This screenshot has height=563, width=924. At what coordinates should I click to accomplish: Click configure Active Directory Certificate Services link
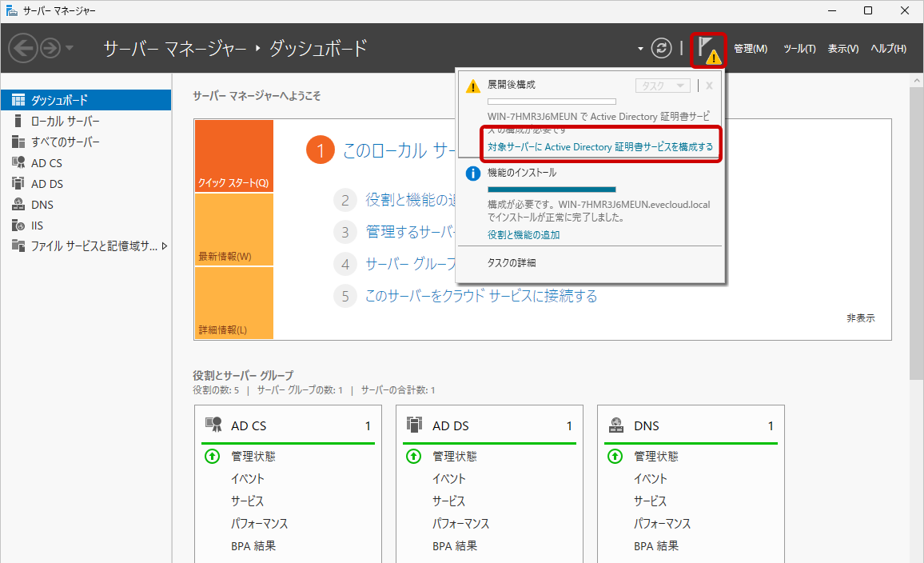point(600,147)
